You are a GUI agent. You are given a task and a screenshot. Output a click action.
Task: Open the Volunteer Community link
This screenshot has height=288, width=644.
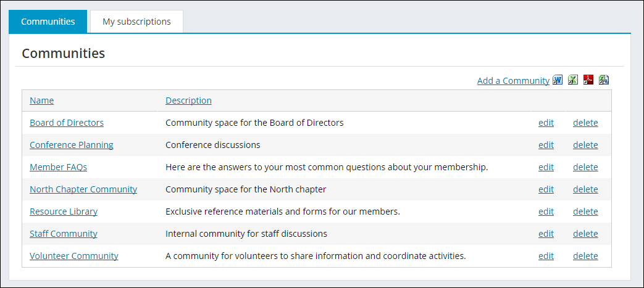[x=74, y=256]
